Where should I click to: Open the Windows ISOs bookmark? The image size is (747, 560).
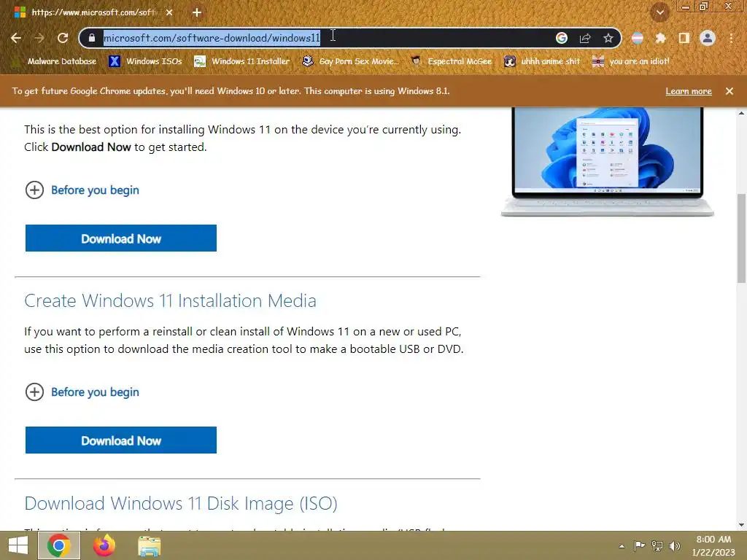click(146, 61)
